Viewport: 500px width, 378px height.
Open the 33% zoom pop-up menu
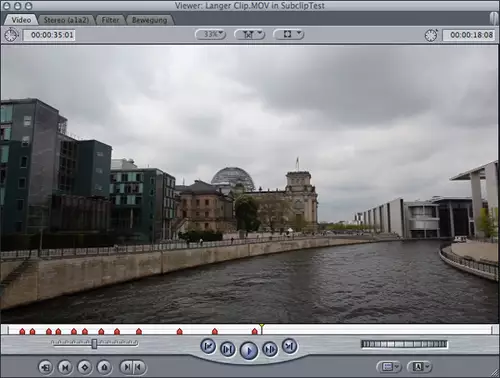[x=211, y=34]
